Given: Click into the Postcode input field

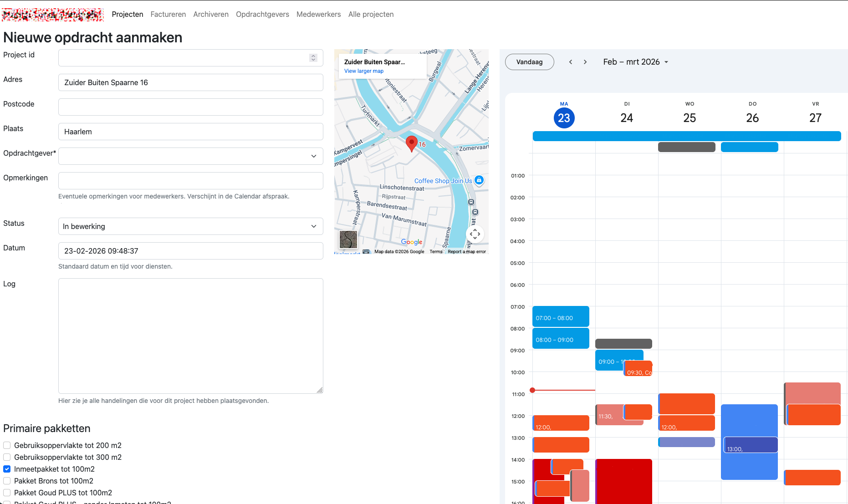Looking at the screenshot, I should pyautogui.click(x=190, y=107).
